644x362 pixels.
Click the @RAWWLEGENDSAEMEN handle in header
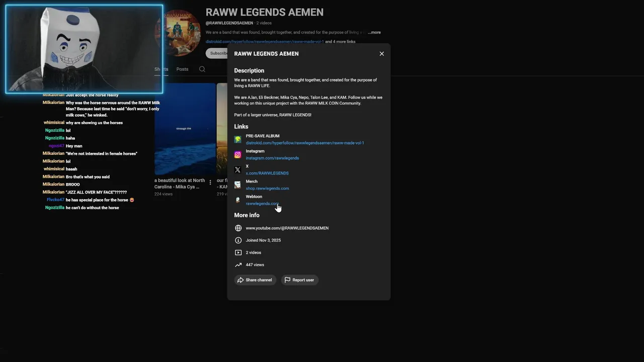229,23
